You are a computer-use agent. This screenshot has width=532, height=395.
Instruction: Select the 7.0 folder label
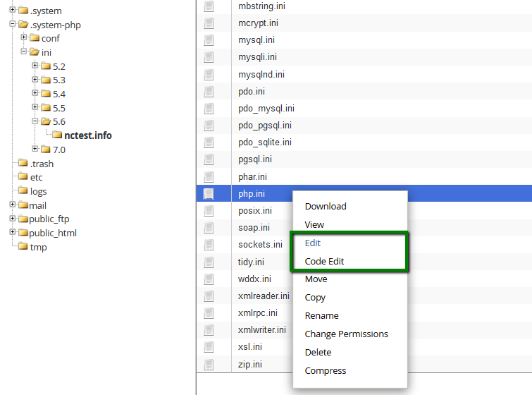[59, 150]
